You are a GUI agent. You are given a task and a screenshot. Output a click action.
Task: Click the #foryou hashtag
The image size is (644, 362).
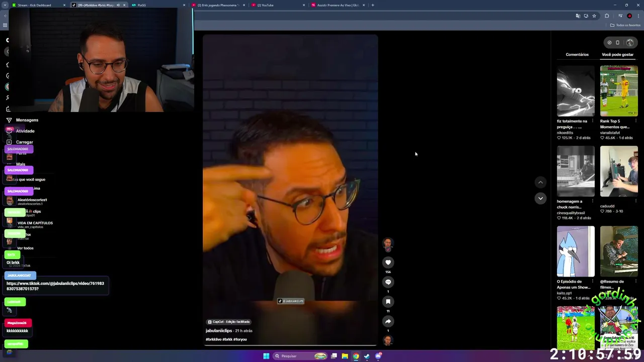pos(240,339)
